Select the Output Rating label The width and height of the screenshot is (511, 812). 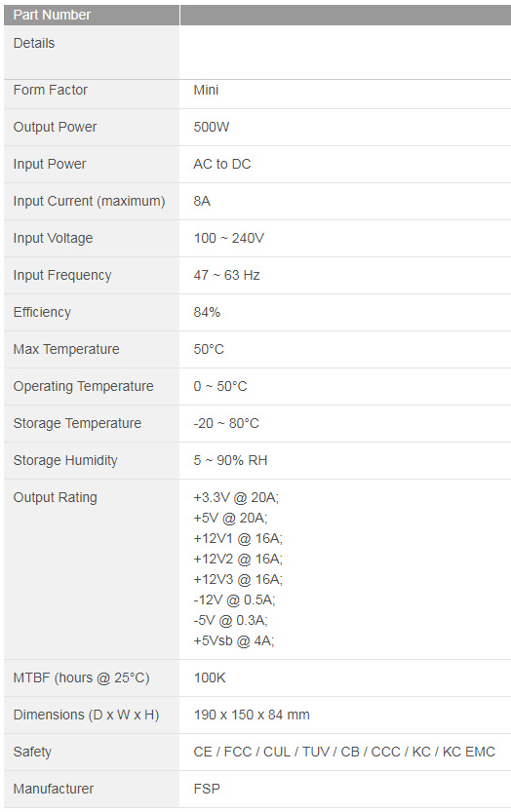[55, 497]
